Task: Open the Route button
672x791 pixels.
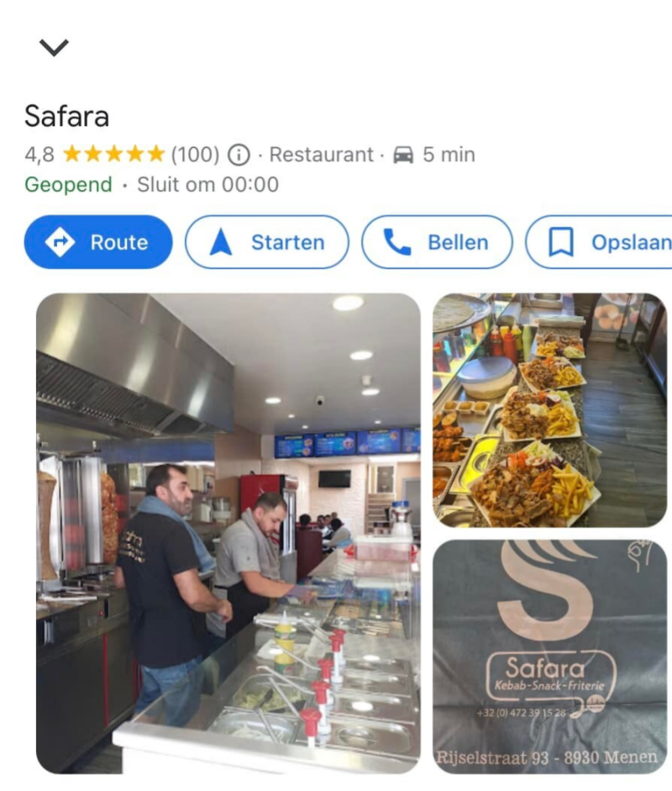Action: click(98, 242)
